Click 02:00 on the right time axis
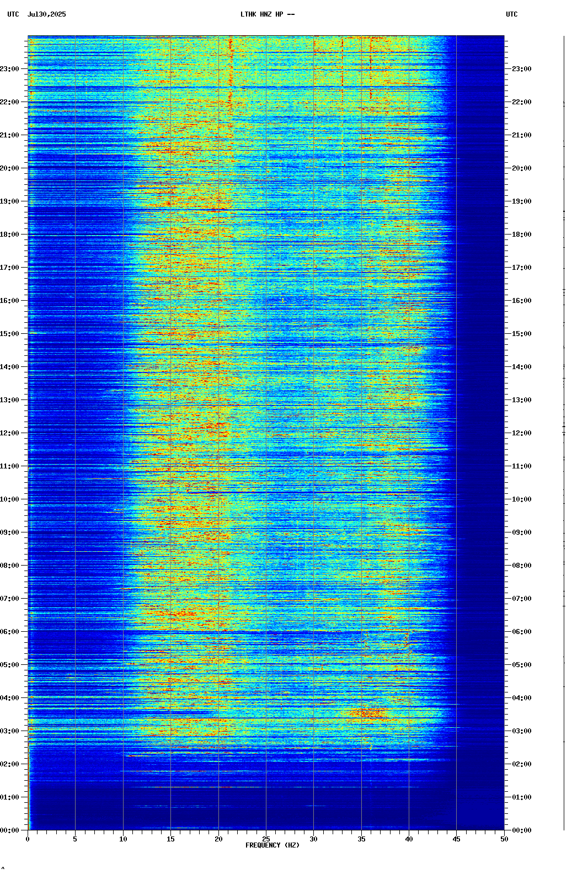The width and height of the screenshot is (588, 874). tap(522, 764)
